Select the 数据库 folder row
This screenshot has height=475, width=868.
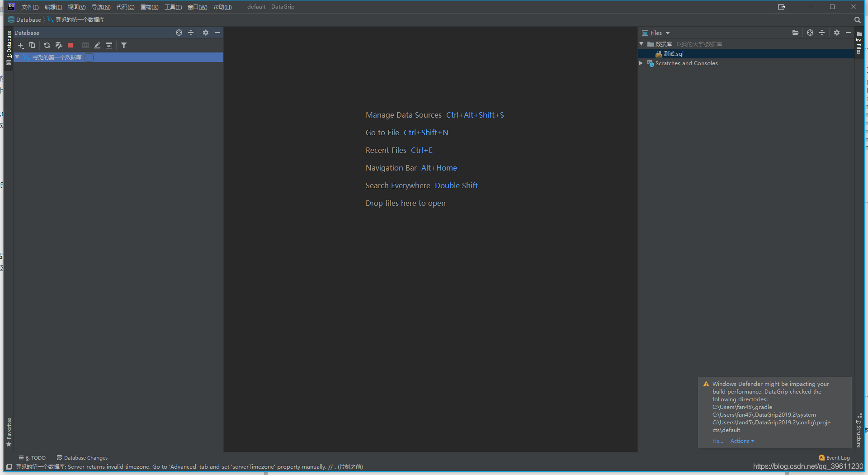click(x=746, y=44)
